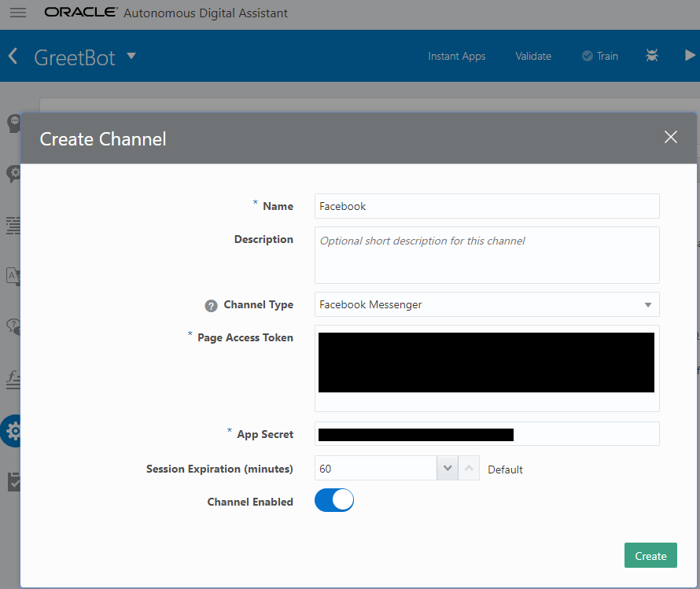Click the Train button
Image resolution: width=700 pixels, height=589 pixels.
[600, 56]
